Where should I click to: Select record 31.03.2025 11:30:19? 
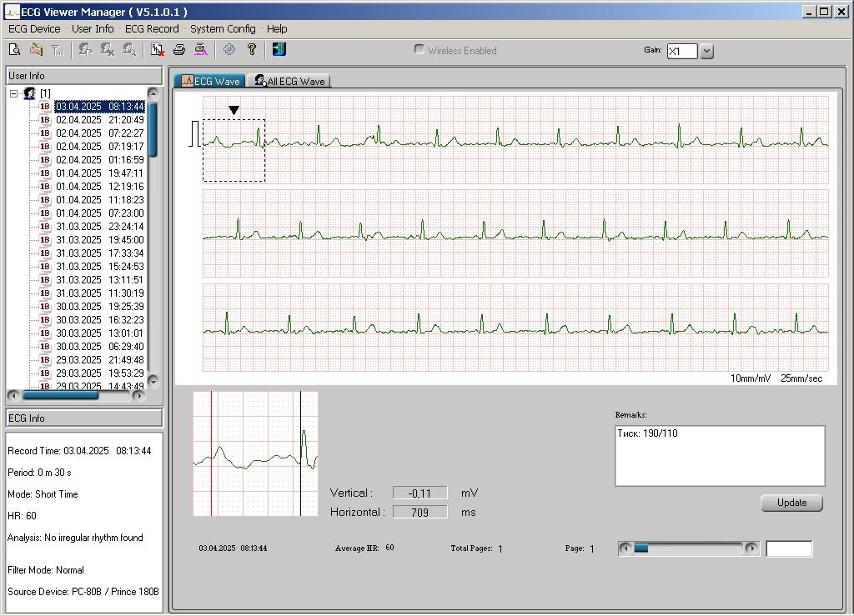(100, 293)
